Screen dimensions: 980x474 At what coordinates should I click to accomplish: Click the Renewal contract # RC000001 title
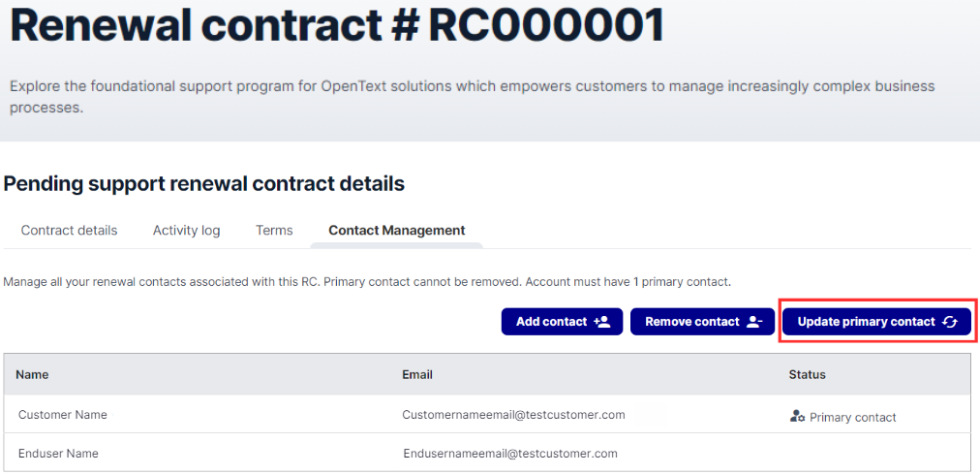[x=337, y=24]
